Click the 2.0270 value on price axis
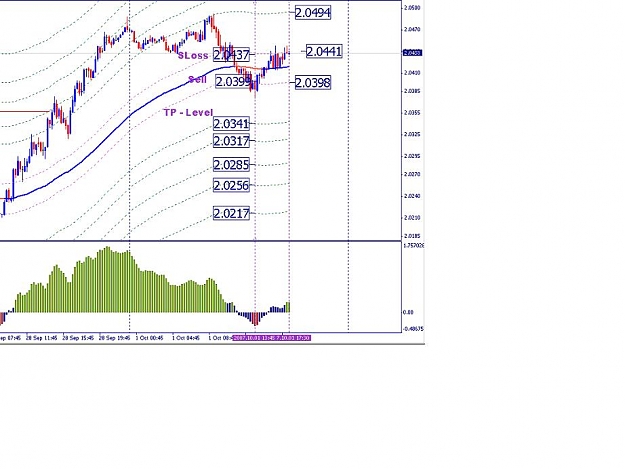625x469 pixels. coord(412,174)
